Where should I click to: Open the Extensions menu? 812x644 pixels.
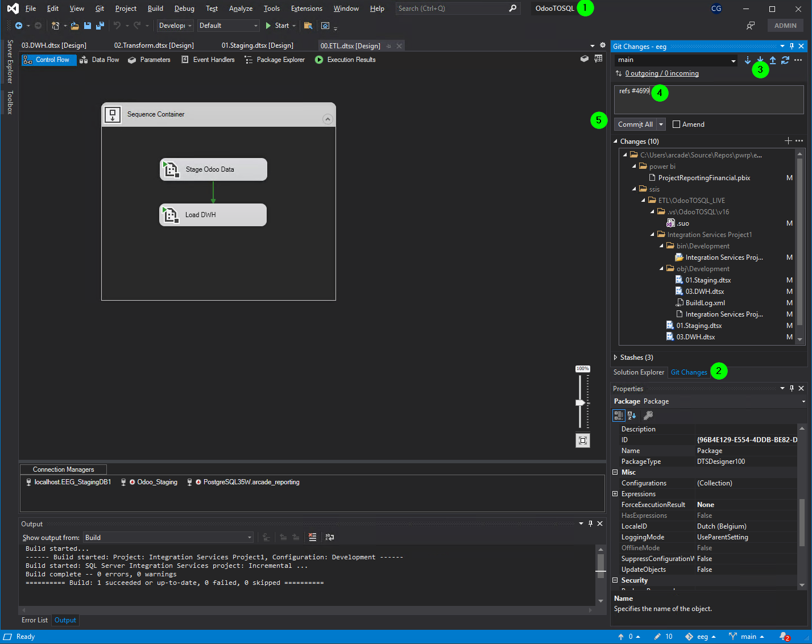(306, 9)
